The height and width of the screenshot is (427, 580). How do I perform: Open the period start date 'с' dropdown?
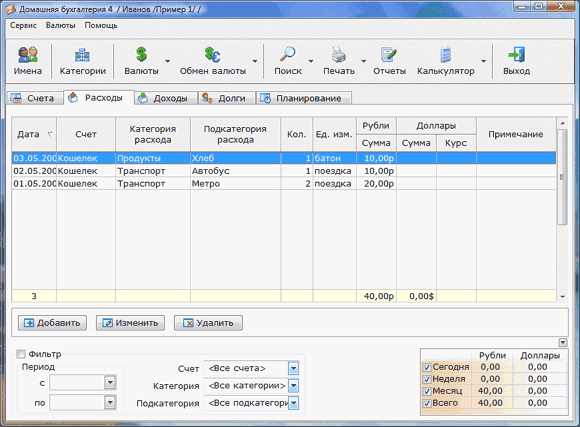click(110, 382)
